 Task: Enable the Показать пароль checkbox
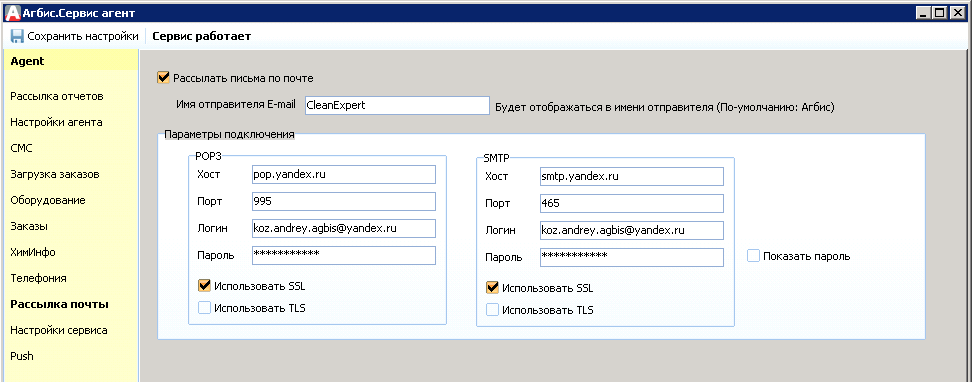tap(753, 256)
